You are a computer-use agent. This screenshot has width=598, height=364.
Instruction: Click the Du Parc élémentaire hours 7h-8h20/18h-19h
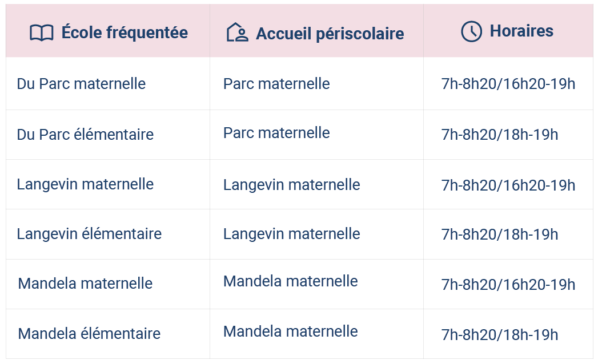(500, 135)
